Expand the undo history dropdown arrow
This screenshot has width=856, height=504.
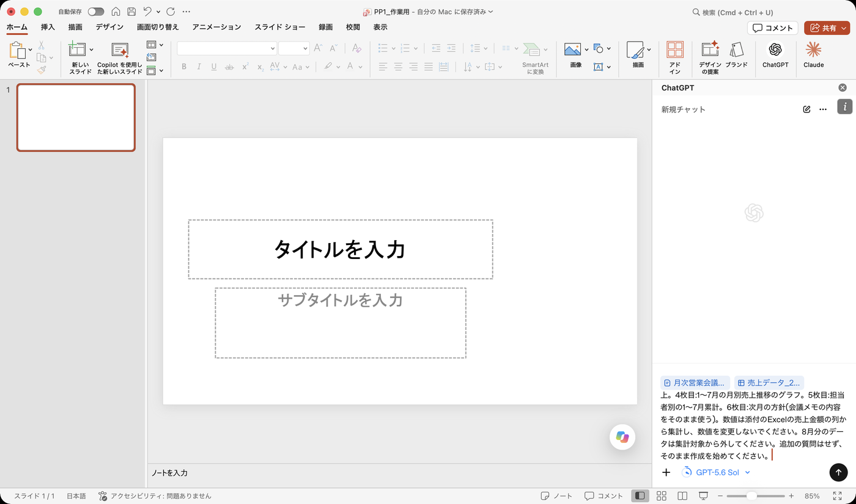coord(158,12)
